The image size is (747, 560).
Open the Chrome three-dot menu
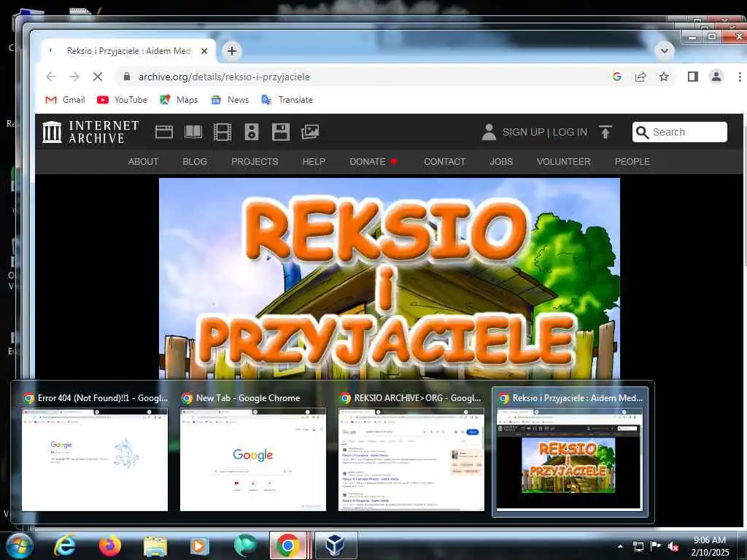pos(740,77)
